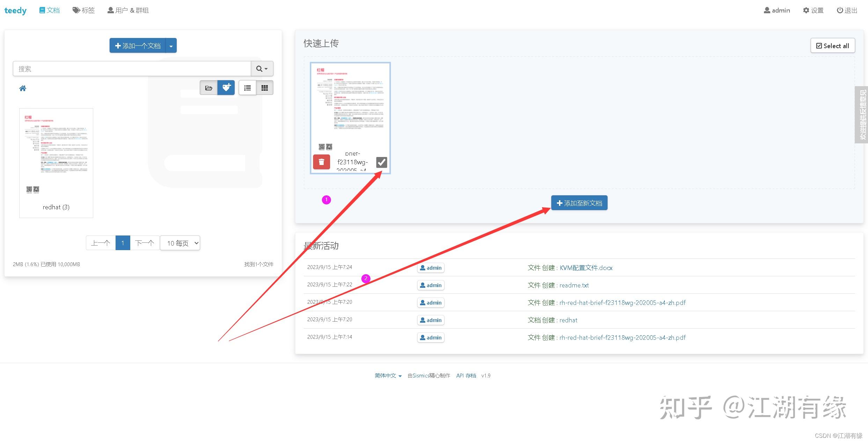
Task: Click the 搜索 search input field
Action: (132, 69)
